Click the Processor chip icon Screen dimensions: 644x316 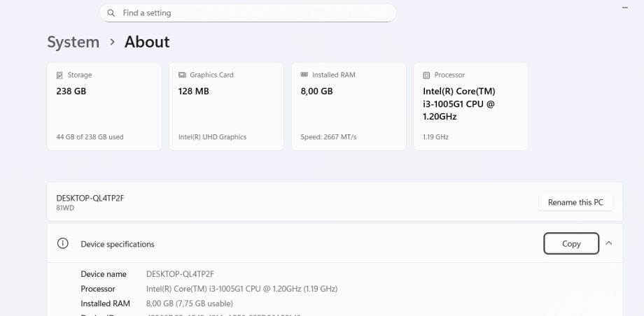[426, 75]
